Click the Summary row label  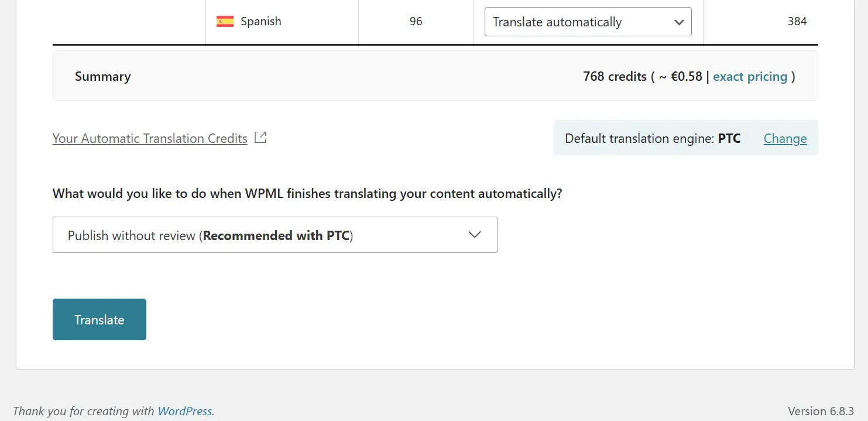tap(102, 76)
